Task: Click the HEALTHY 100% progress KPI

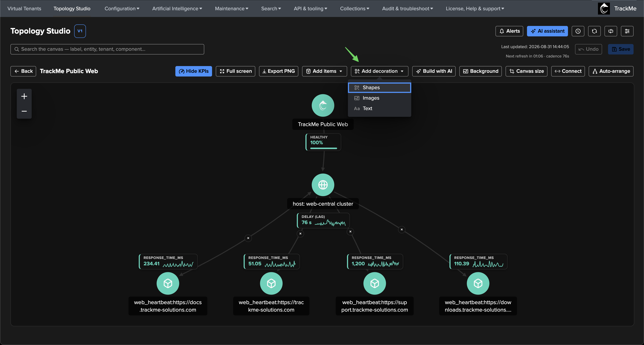Action: 323,142
